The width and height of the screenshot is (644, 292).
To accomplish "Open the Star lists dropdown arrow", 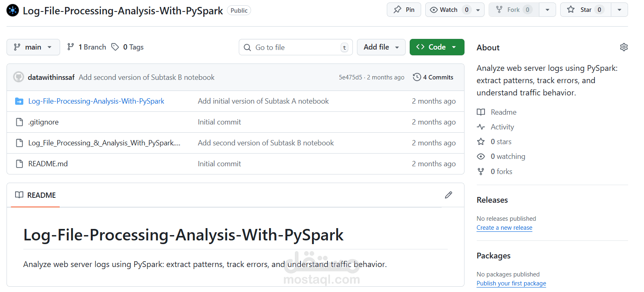I will pos(619,10).
